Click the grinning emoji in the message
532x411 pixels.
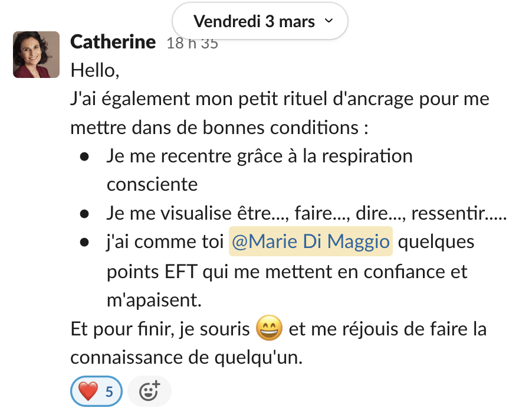(269, 328)
